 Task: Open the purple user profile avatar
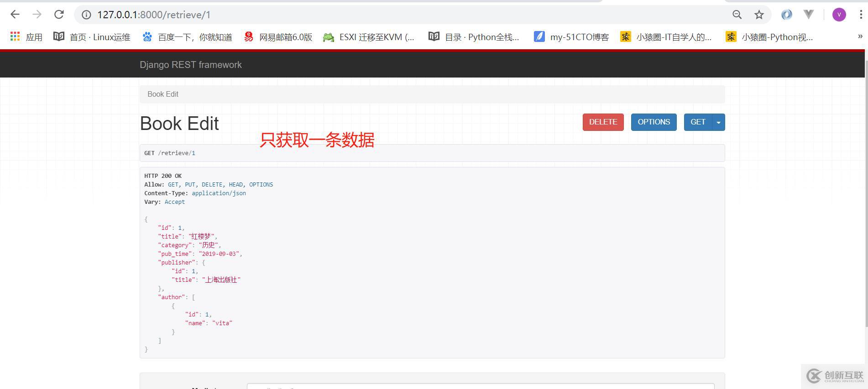click(839, 15)
